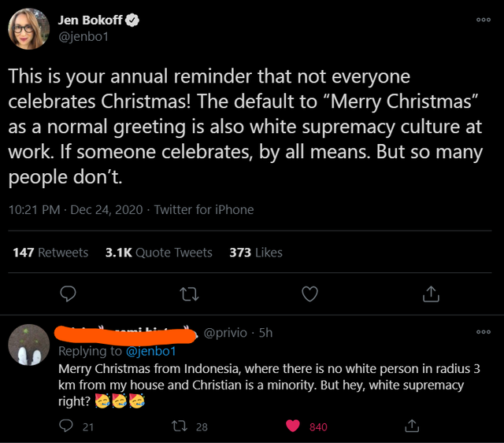
Task: Open the reply's three-dot more menu
Action: click(x=483, y=332)
